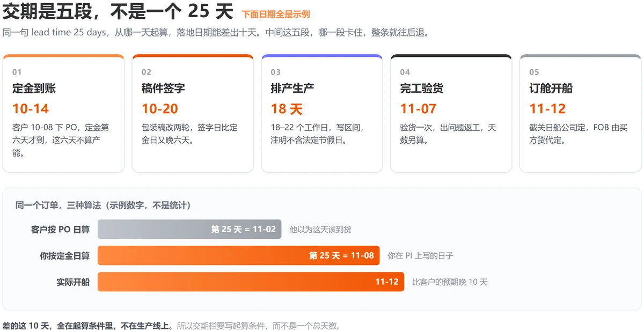
Task: Click step number 05
Action: pyautogui.click(x=535, y=72)
